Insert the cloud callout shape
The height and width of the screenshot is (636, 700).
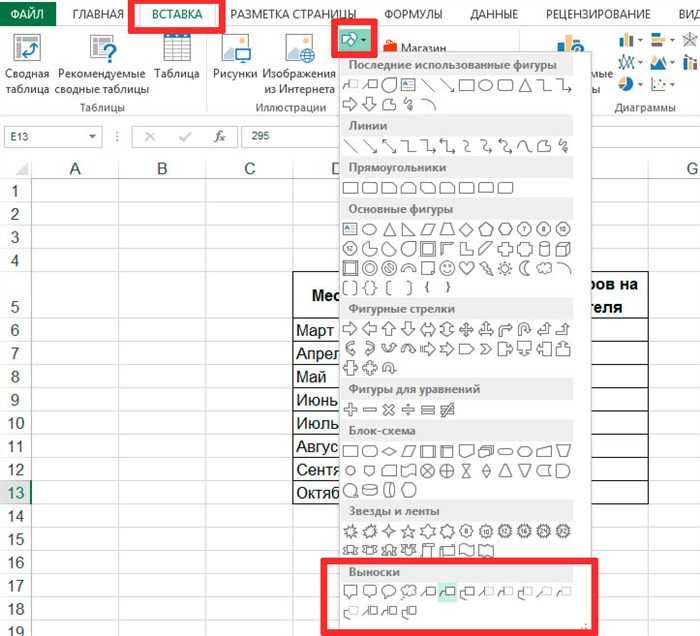408,592
